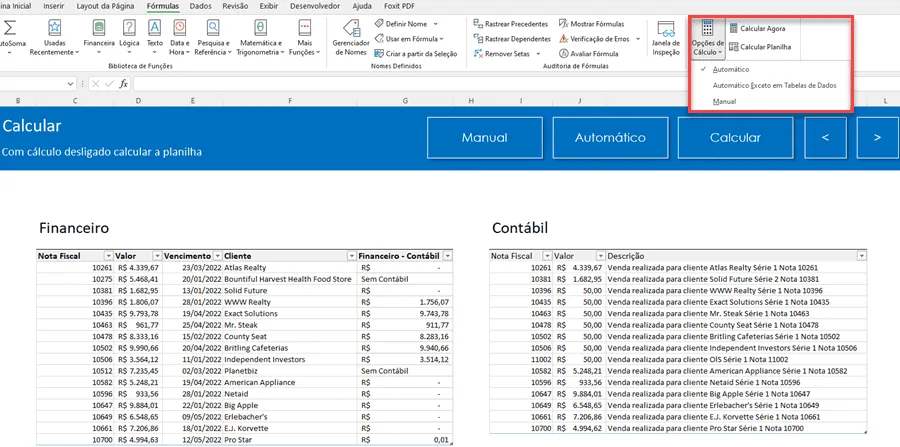Open Pesquisa e Referência functions

click(213, 38)
